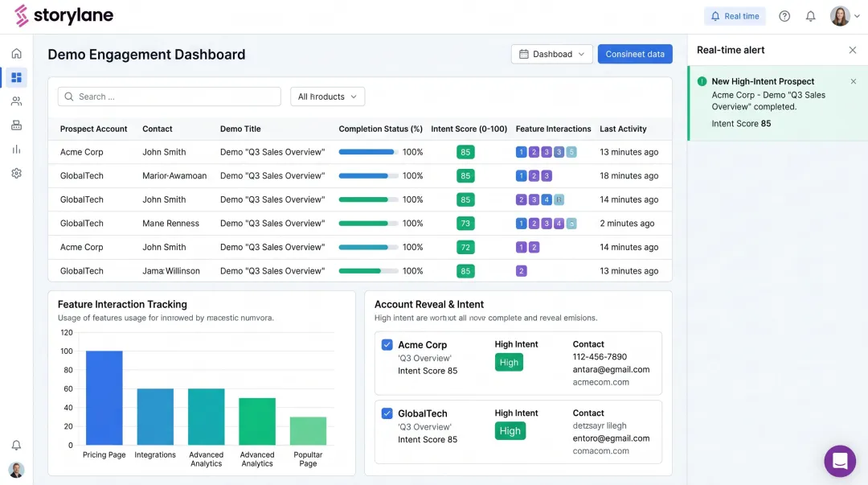Click the magnifier icon in search box
Viewport: 868px width, 485px height.
tap(68, 97)
